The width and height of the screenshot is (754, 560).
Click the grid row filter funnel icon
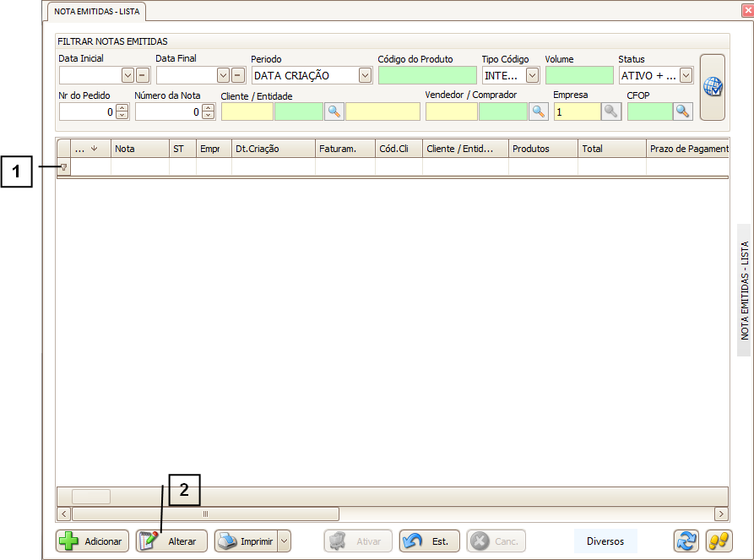63,168
